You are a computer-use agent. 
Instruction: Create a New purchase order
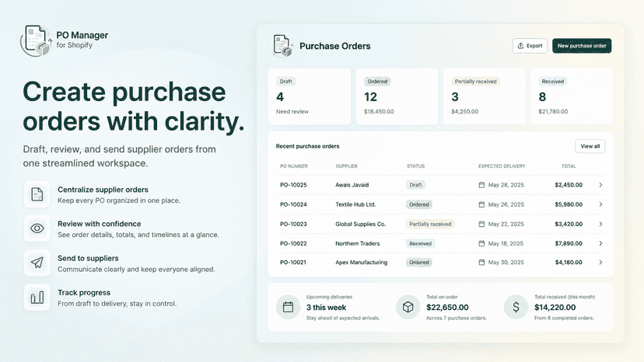[582, 46]
